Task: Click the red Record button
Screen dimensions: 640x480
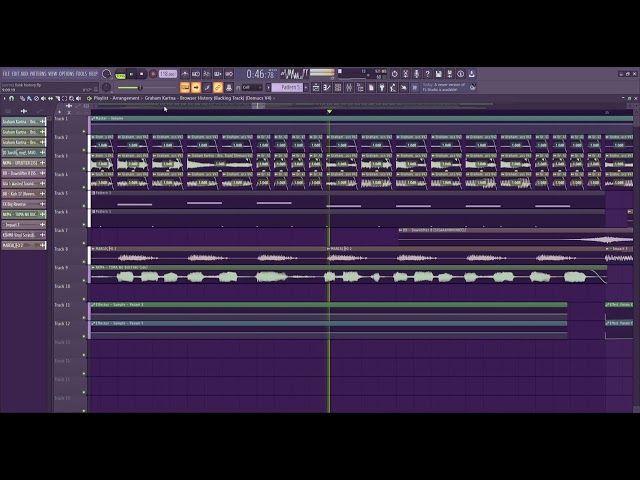Action: 153,74
